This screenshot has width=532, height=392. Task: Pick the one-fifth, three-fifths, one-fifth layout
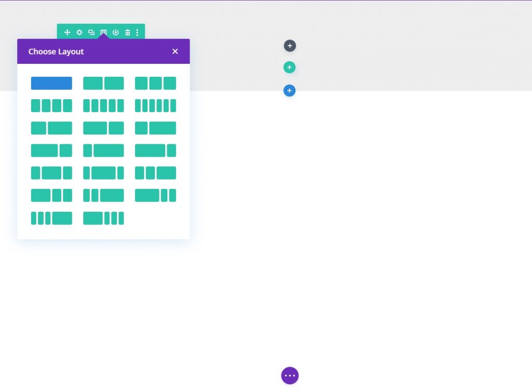103,172
